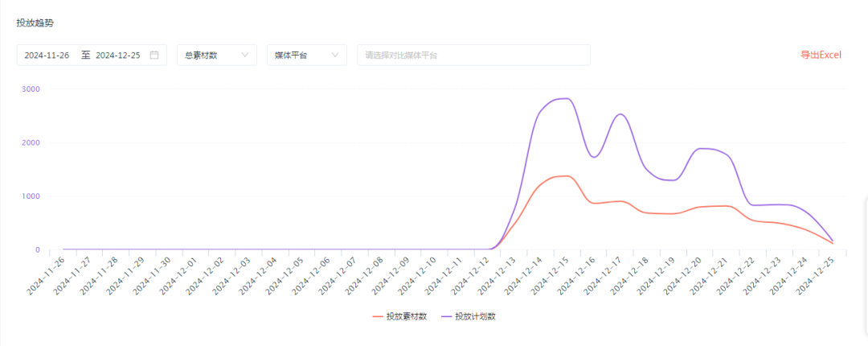
Task: Click the calendar icon in date range picker
Action: (x=154, y=56)
